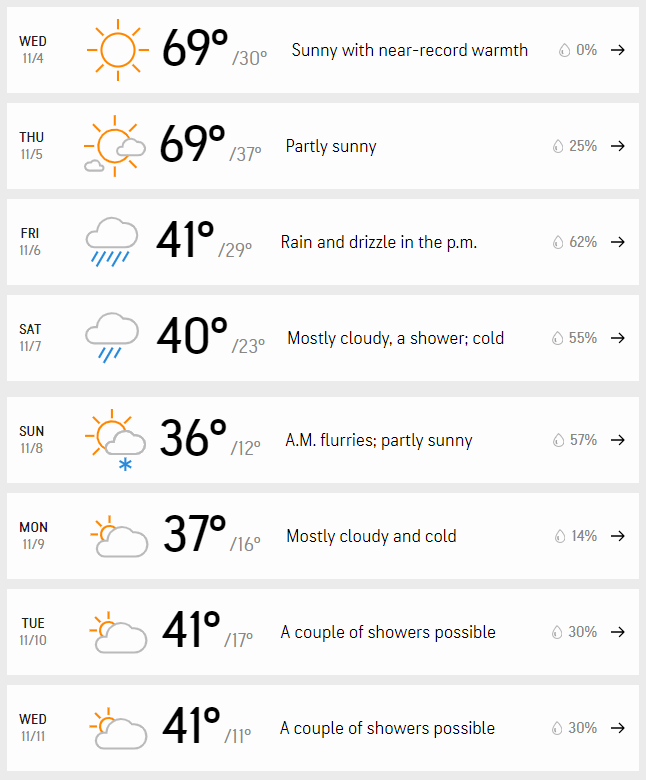The height and width of the screenshot is (780, 646).
Task: Click the mostly cloudy icon for Monday 11/9
Action: coord(119,536)
